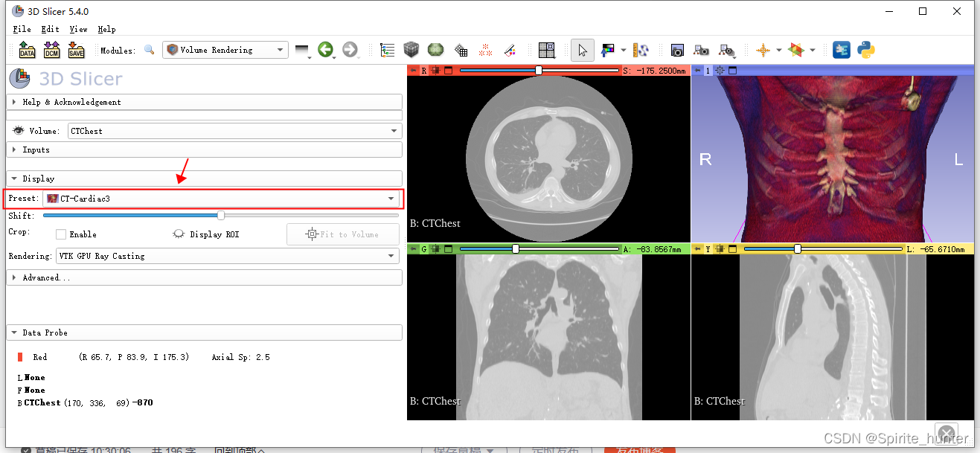Open the DICOM (DCM) import tool

point(51,50)
